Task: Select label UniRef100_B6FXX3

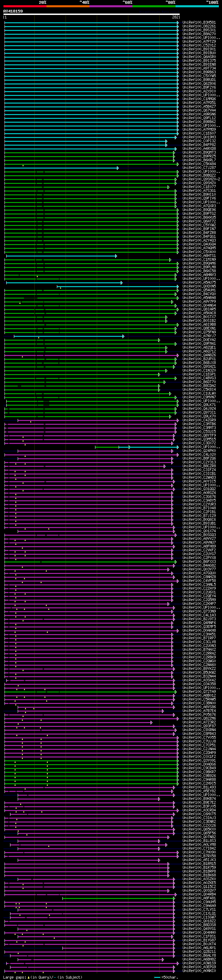Action: pyautogui.click(x=199, y=561)
